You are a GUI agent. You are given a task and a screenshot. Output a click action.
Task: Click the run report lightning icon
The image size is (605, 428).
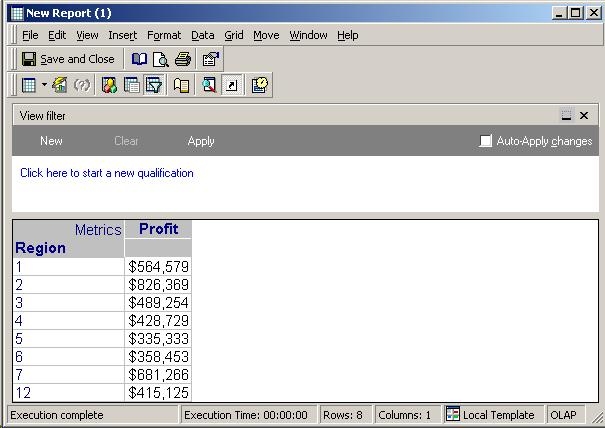pyautogui.click(x=60, y=85)
